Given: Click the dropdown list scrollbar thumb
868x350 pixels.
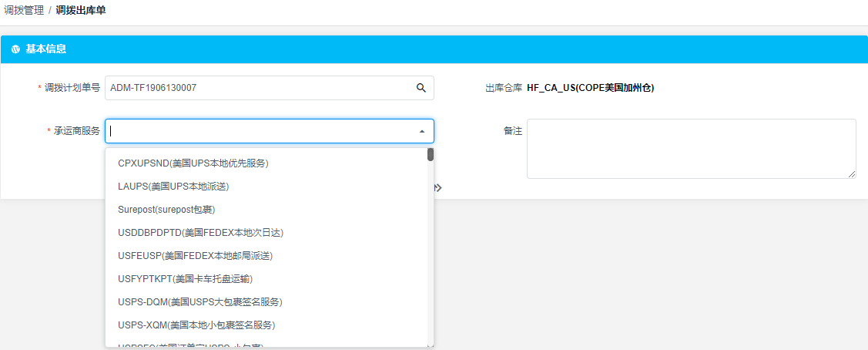Looking at the screenshot, I should pyautogui.click(x=430, y=154).
